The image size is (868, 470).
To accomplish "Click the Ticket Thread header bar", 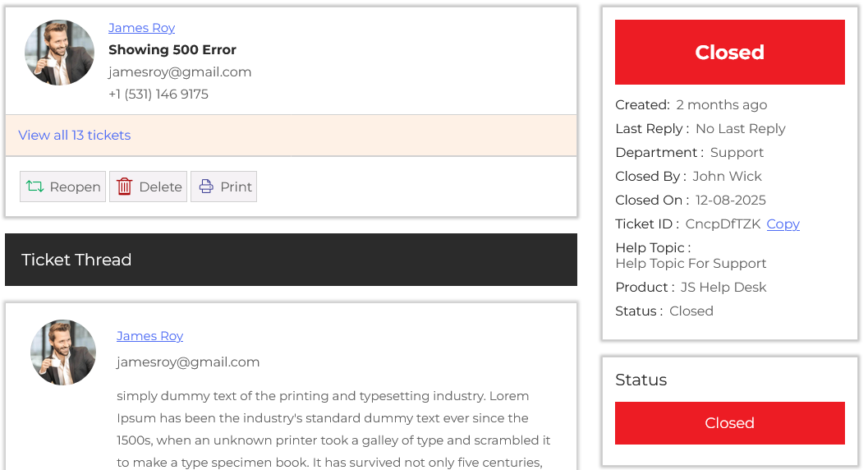I will pos(291,260).
